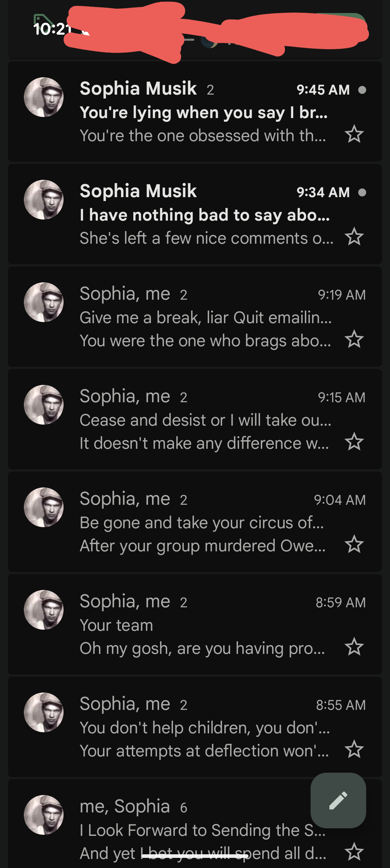Open the 'Your team' conversation
Screen dimensions: 390x868
[202, 625]
